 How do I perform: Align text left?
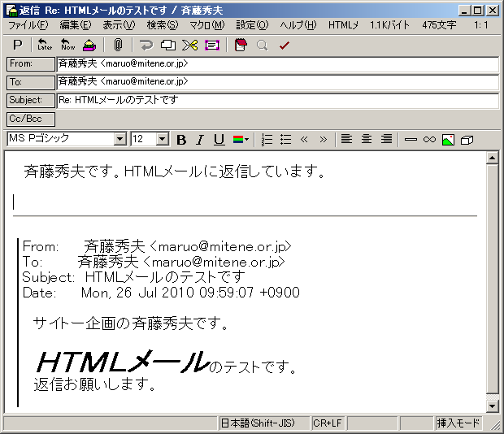[x=346, y=139]
